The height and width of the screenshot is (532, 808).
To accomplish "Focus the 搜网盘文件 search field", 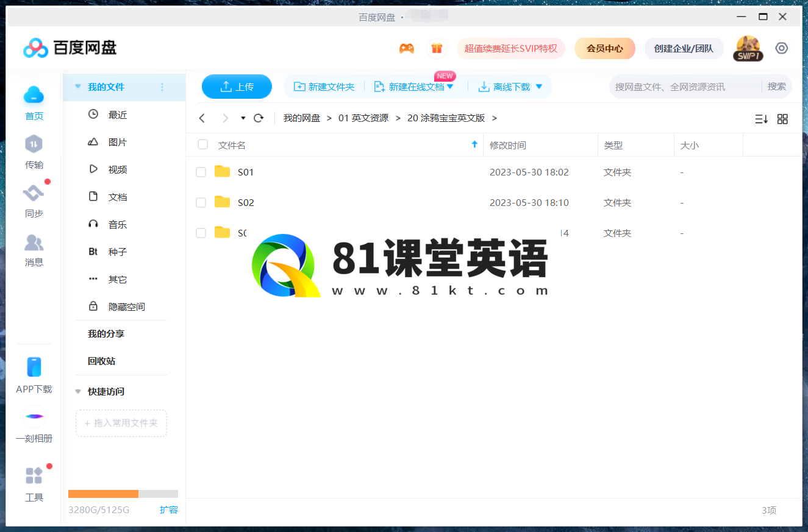I will click(685, 87).
